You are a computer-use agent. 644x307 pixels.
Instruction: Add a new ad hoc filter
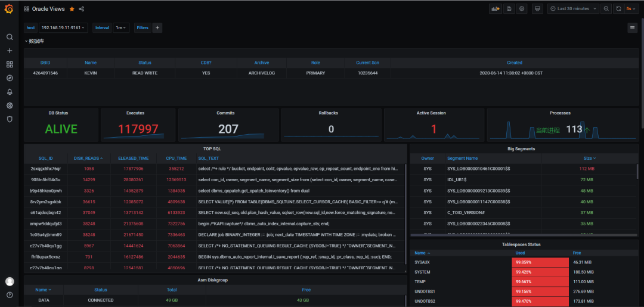(x=157, y=27)
